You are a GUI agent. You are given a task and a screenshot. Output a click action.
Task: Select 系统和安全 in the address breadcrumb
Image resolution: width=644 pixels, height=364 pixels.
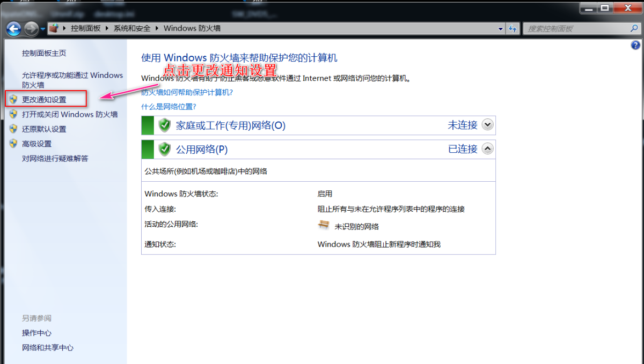(132, 28)
